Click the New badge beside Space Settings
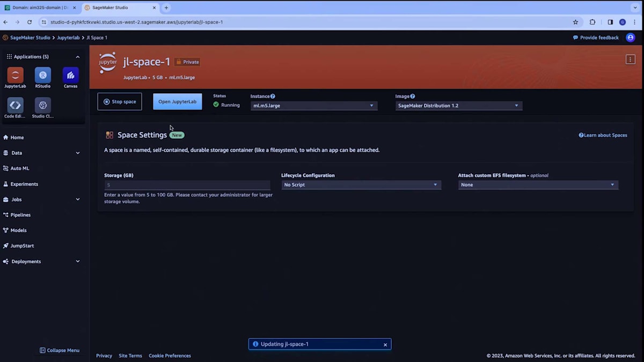 pyautogui.click(x=177, y=135)
